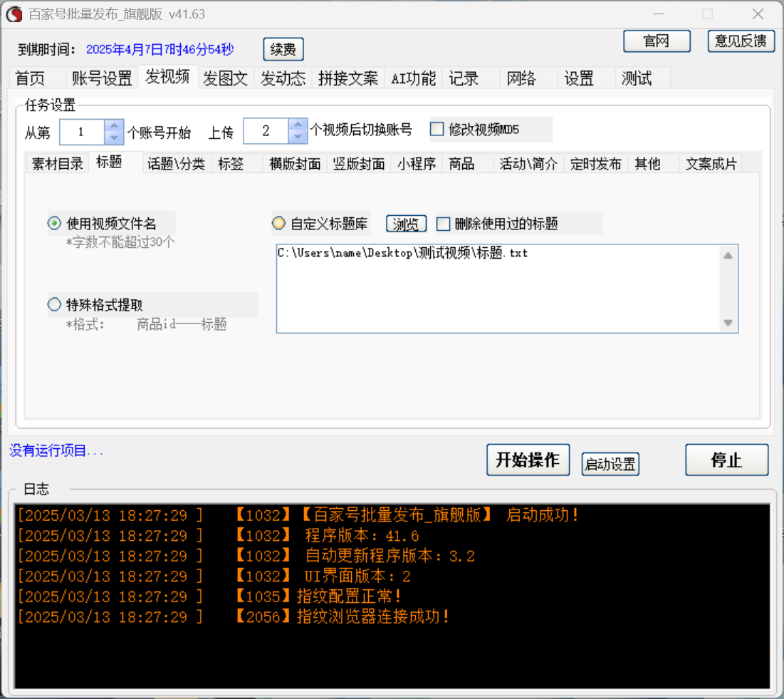Click the 意见反馈 feedback button
Screen dimensions: 784x699
(741, 41)
